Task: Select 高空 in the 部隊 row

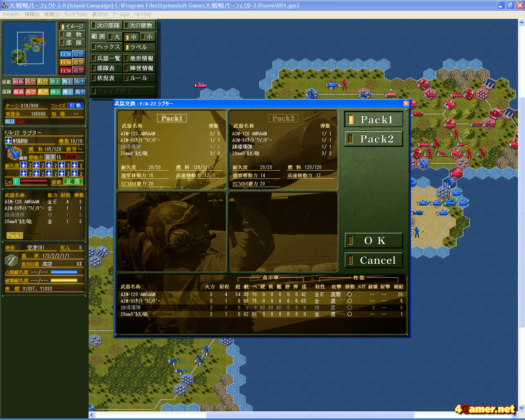Action: point(31,92)
